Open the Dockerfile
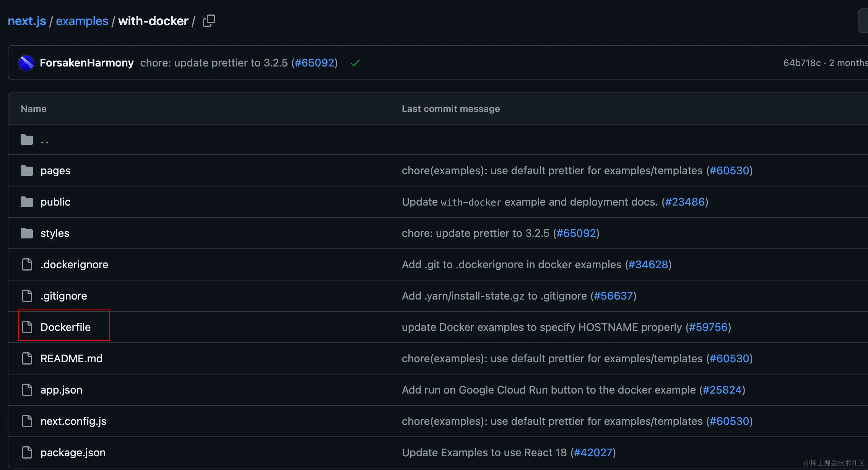Viewport: 868px width, 470px height. tap(65, 327)
